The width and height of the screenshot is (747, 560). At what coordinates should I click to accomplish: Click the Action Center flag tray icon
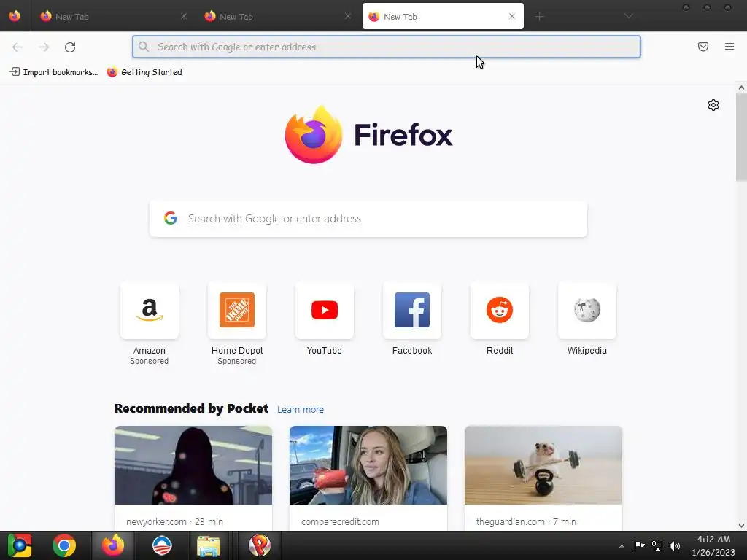click(x=639, y=545)
